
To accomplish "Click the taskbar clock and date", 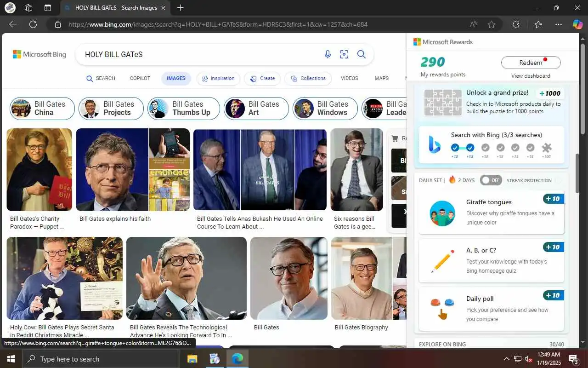I will tap(549, 359).
